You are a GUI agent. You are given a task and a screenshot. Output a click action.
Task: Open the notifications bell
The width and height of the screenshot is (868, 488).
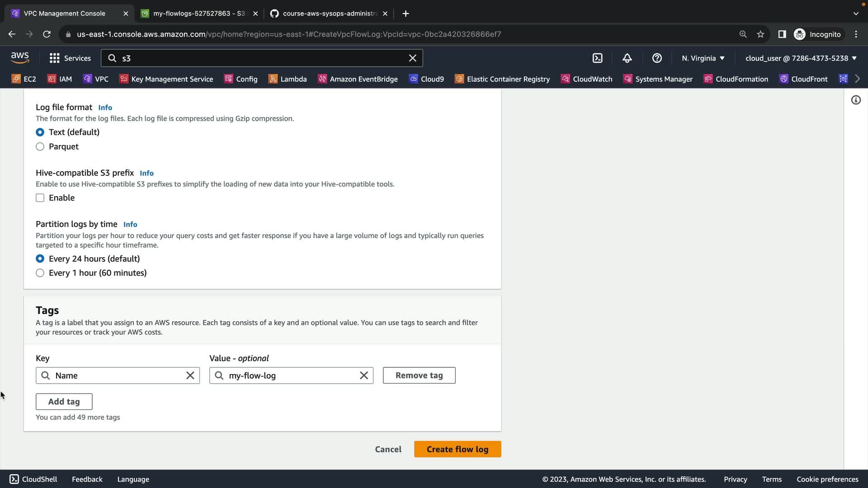click(627, 58)
